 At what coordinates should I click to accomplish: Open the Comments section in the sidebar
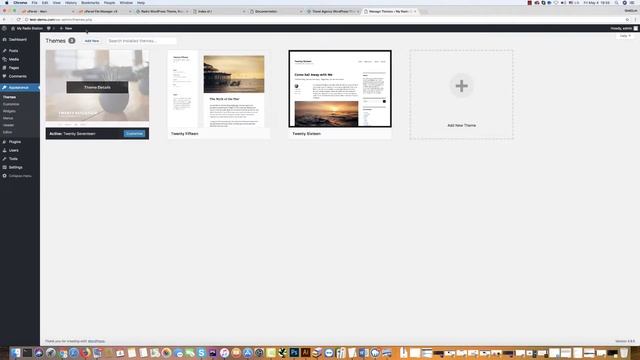tap(18, 76)
